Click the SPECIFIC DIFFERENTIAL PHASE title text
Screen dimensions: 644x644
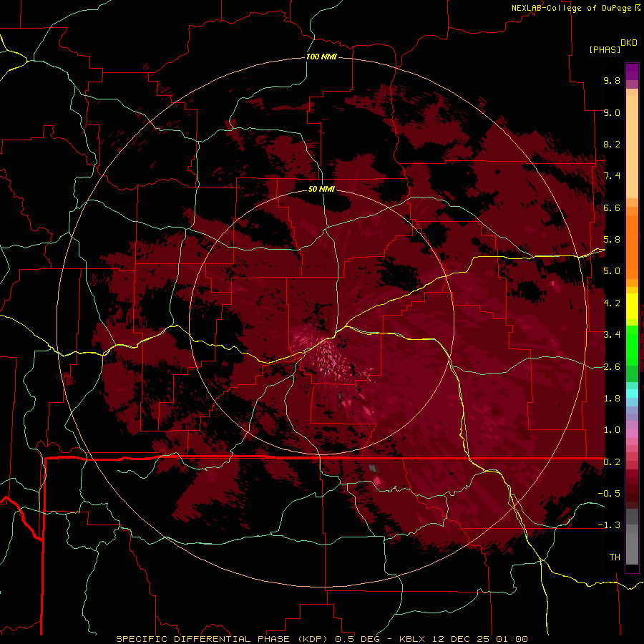[204, 639]
